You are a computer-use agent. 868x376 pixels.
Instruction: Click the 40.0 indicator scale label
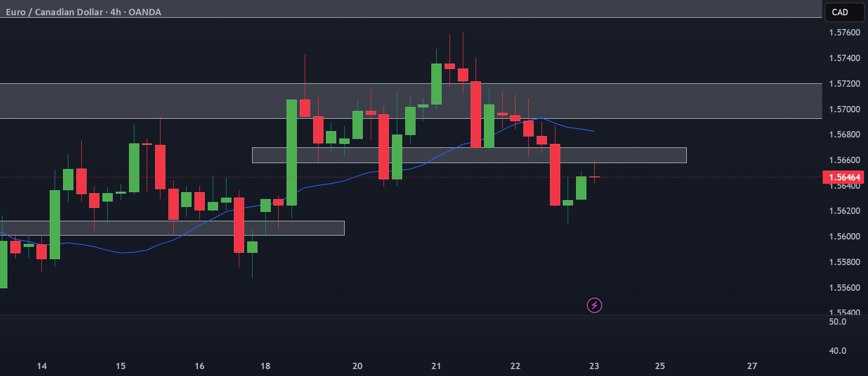point(837,351)
